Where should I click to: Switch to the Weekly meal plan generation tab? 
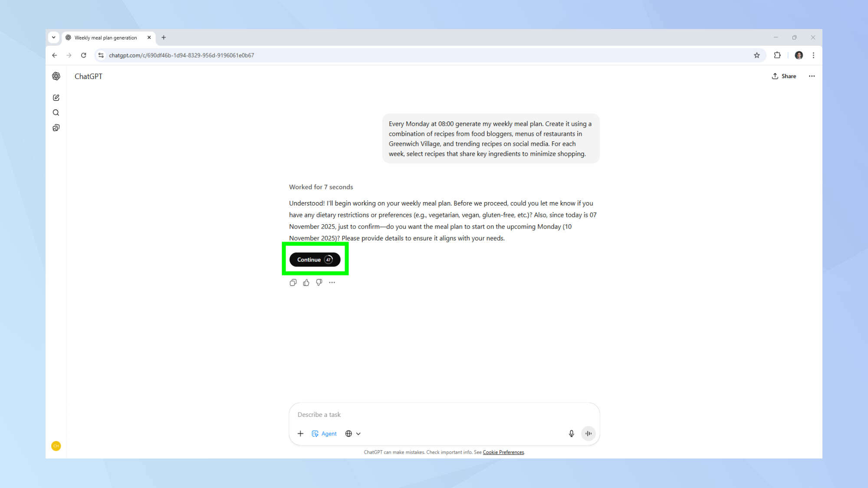[104, 38]
